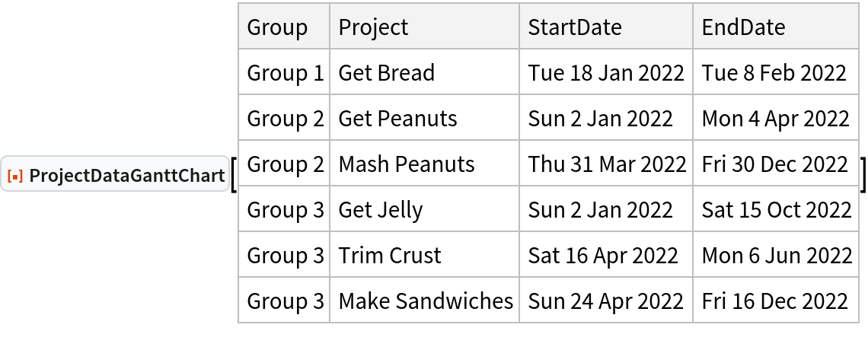
Task: Click third row cell under StartDate
Action: coord(606,163)
